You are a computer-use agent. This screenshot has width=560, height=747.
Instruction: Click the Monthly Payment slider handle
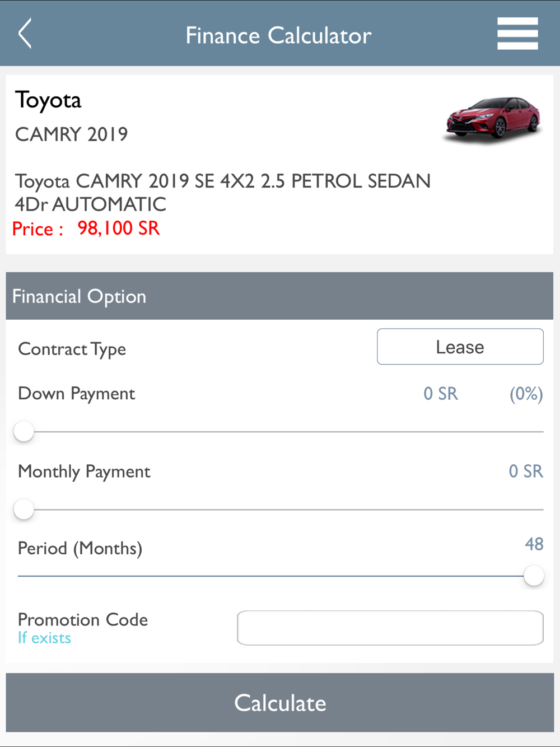tap(24, 510)
